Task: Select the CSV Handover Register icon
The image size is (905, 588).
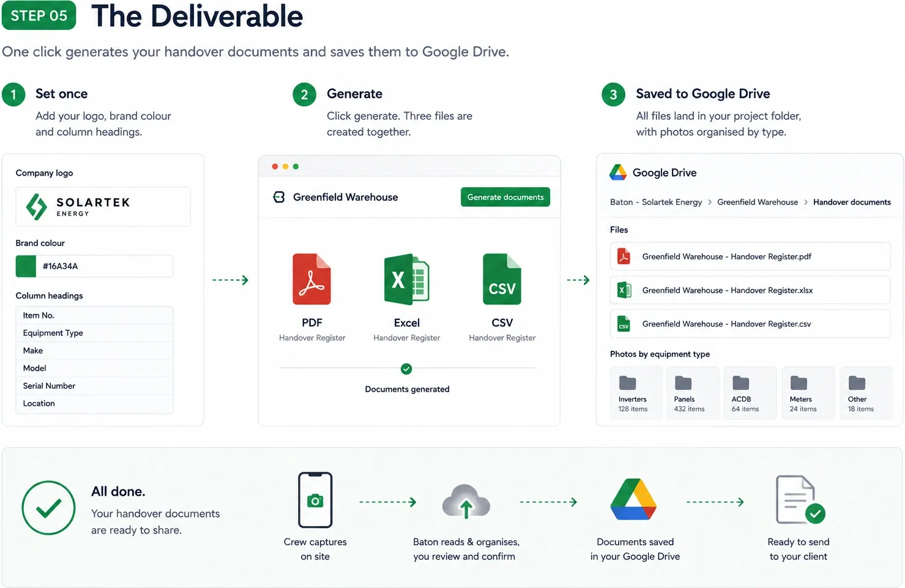Action: tap(502, 279)
